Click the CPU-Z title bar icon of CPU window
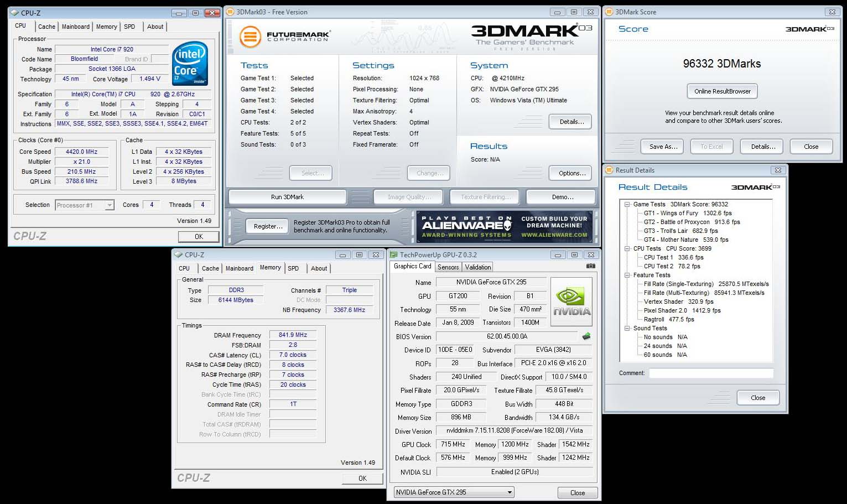 15,13
